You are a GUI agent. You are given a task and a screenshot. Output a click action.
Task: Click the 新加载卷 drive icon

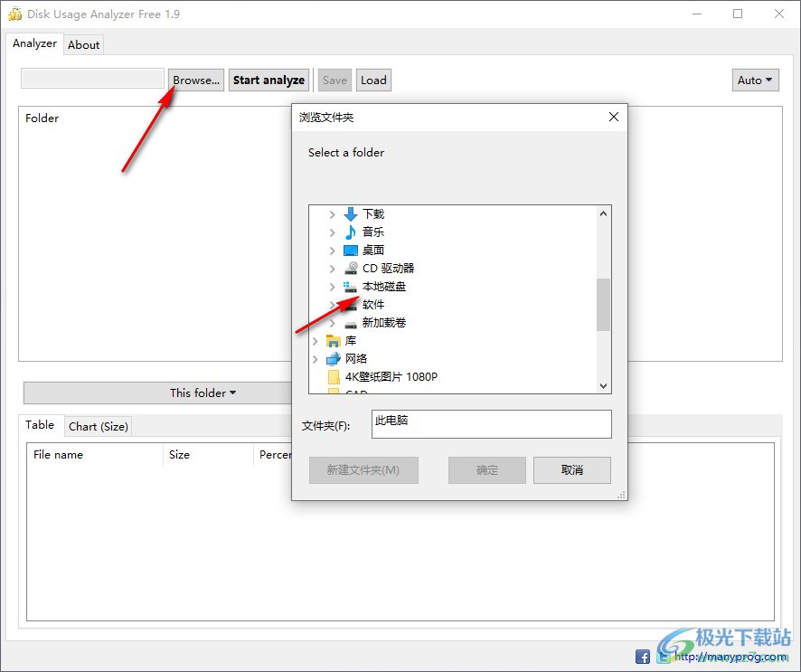351,325
